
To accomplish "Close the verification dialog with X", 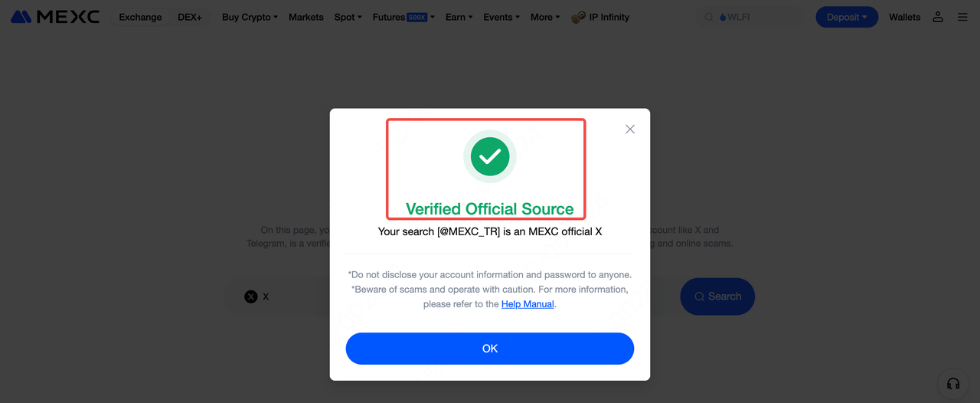I will tap(630, 129).
